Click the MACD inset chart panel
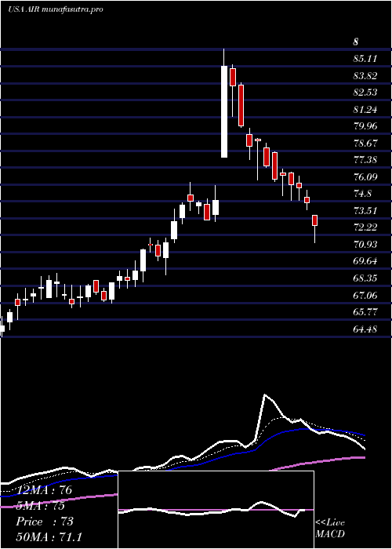The image size is (392, 549). pyautogui.click(x=216, y=510)
